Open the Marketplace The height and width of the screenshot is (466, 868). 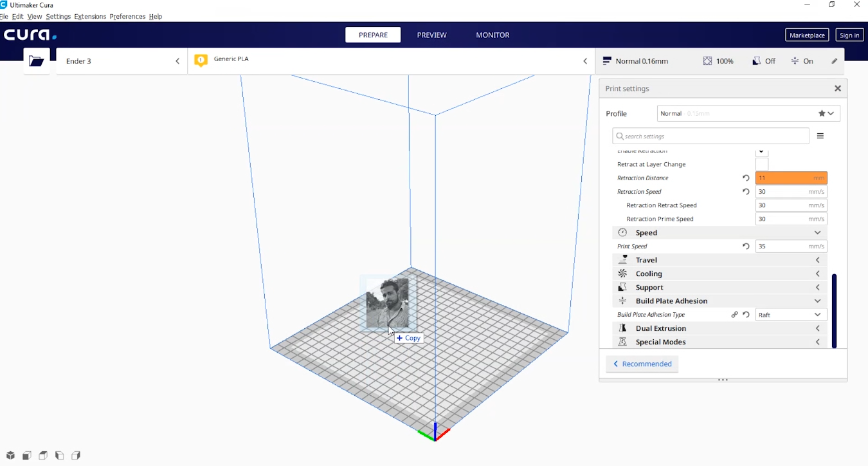click(x=807, y=35)
